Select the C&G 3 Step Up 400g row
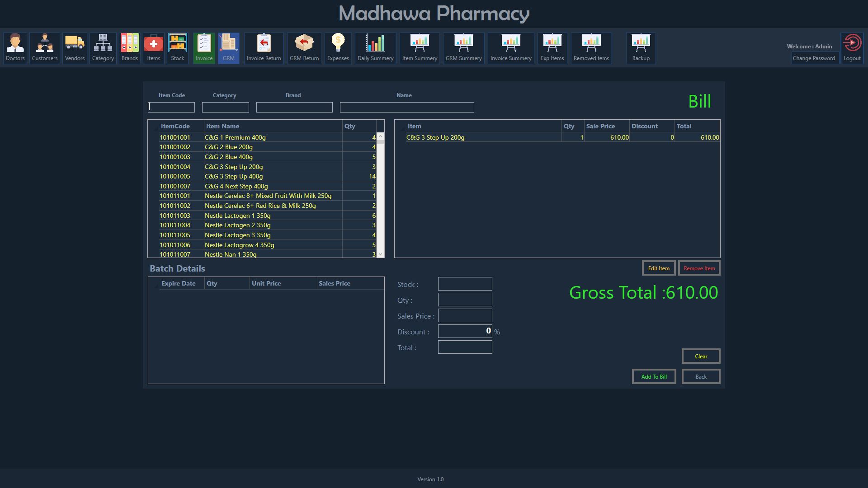This screenshot has height=488, width=868. [267, 176]
